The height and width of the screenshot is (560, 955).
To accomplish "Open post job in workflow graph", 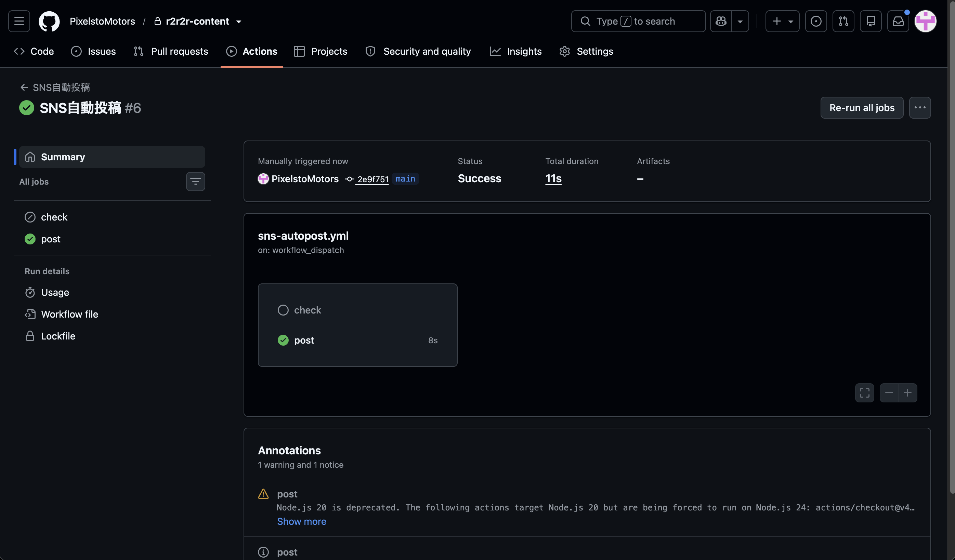I will [357, 340].
